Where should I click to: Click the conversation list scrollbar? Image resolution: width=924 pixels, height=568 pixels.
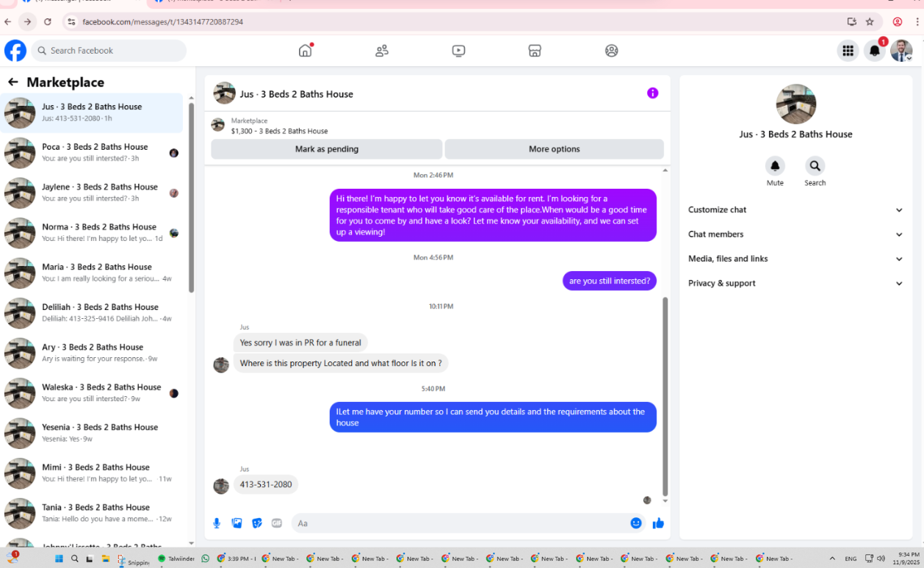point(191,197)
